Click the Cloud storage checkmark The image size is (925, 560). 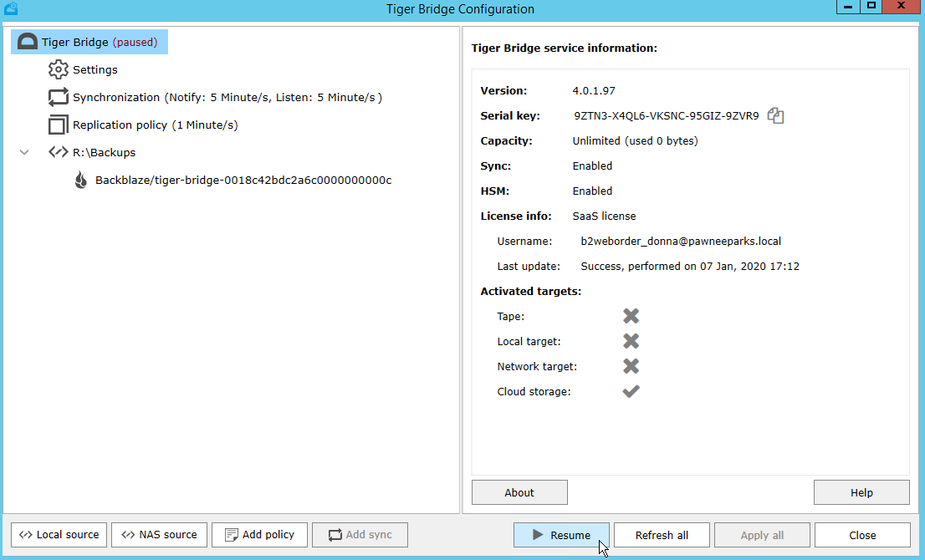[x=631, y=391]
